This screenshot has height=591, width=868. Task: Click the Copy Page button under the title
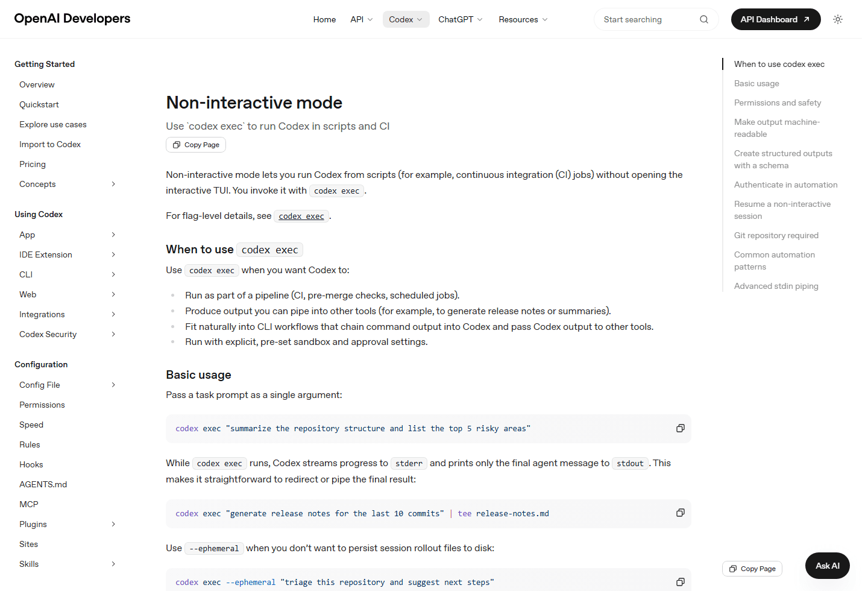click(x=196, y=145)
